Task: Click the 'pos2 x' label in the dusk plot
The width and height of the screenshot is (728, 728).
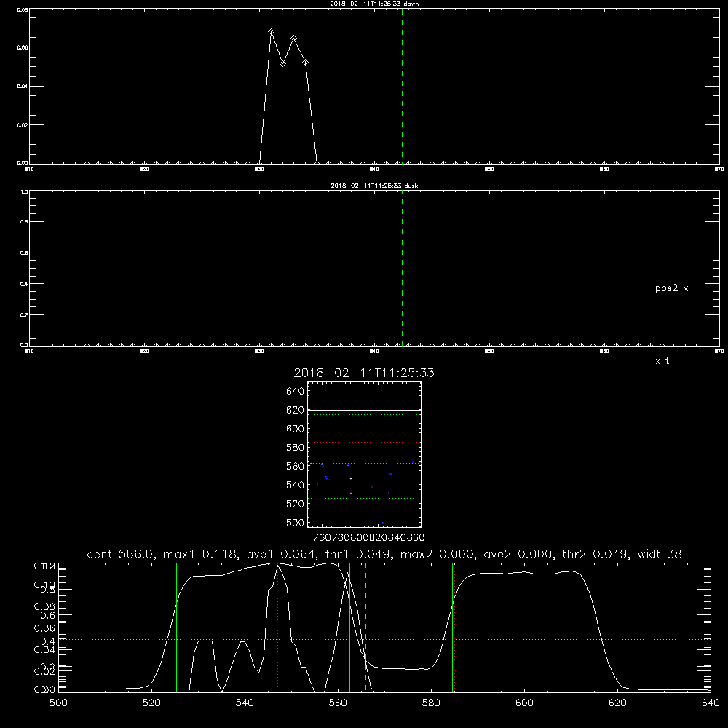Action: pos(671,288)
